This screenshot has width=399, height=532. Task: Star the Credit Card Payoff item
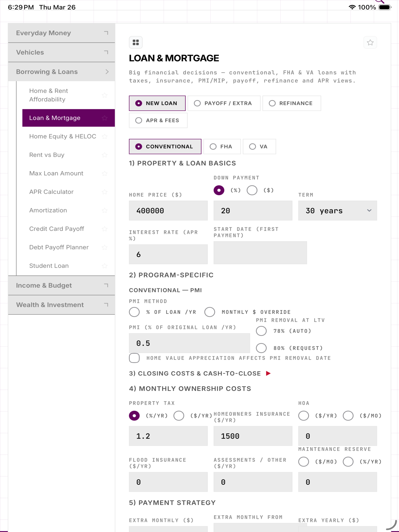coord(104,229)
